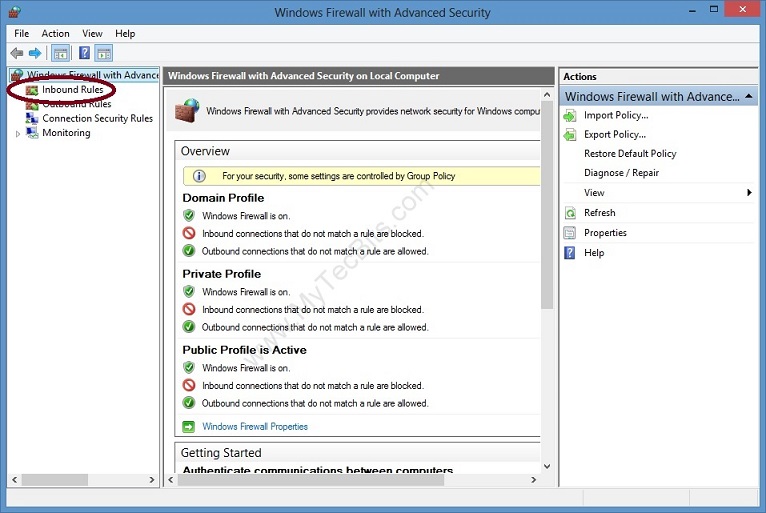Click the Forward arrow toolbar icon
Image resolution: width=766 pixels, height=513 pixels.
pyautogui.click(x=35, y=53)
